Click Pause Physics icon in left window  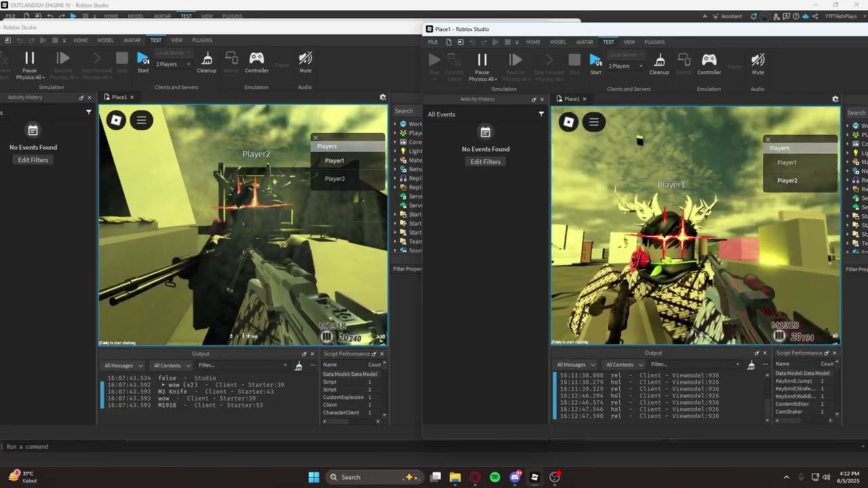coord(29,59)
